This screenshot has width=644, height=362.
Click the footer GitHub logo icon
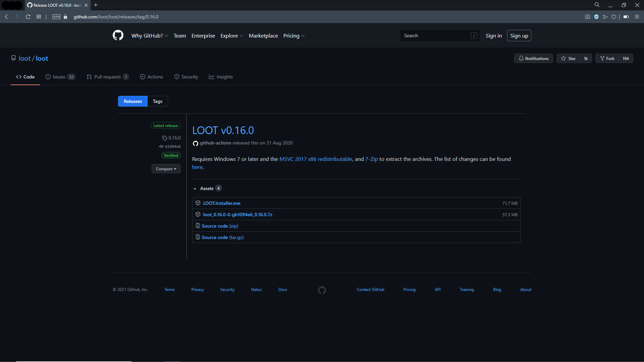pos(322,290)
